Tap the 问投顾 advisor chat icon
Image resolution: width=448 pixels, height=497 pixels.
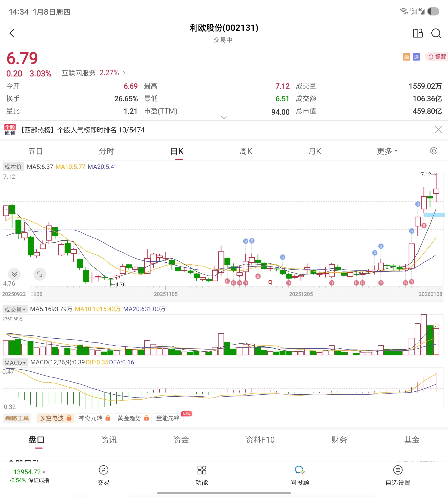[300, 470]
